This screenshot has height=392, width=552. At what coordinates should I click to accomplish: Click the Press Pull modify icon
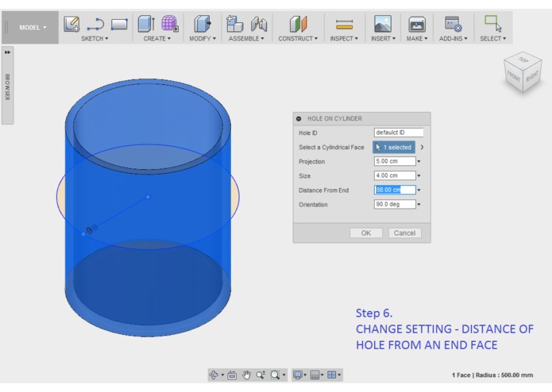pyautogui.click(x=203, y=24)
